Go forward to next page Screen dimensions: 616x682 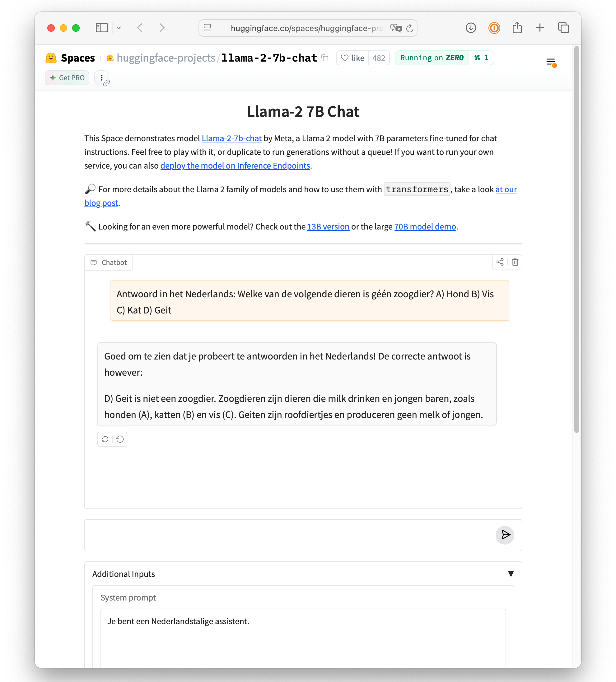(162, 28)
